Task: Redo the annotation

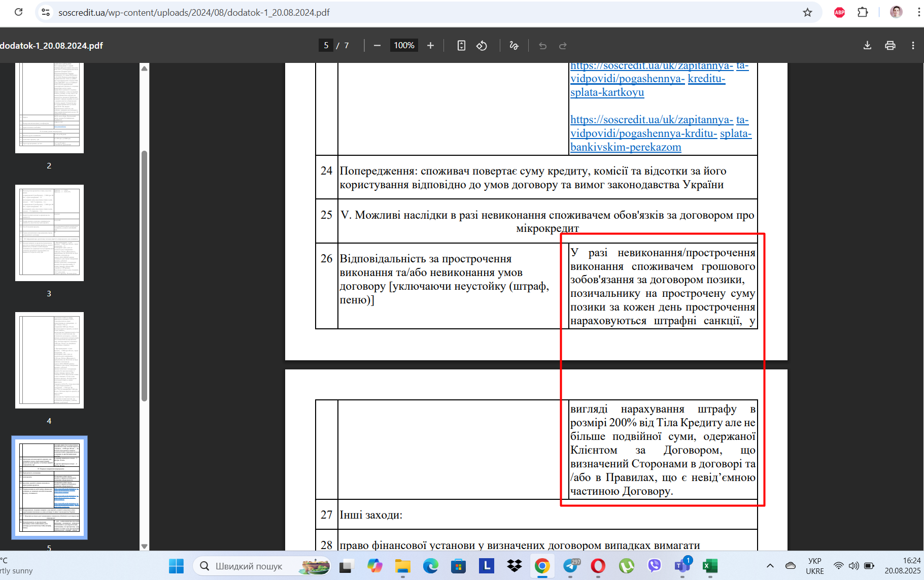Action: [563, 46]
